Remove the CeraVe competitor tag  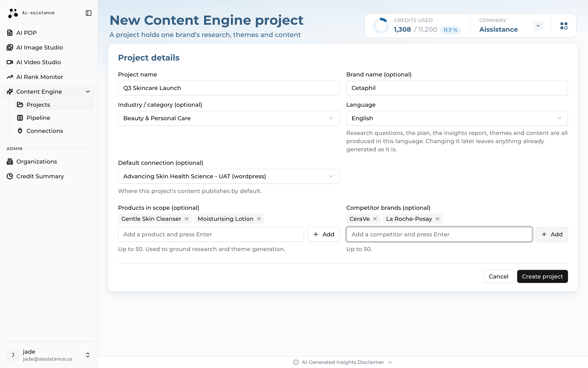click(375, 219)
